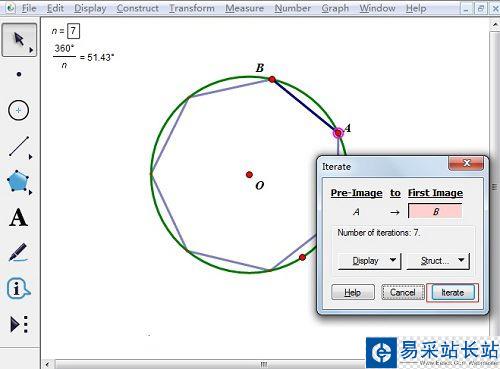
Task: Open the Struct... dropdown in Iterate dialog
Action: (438, 261)
